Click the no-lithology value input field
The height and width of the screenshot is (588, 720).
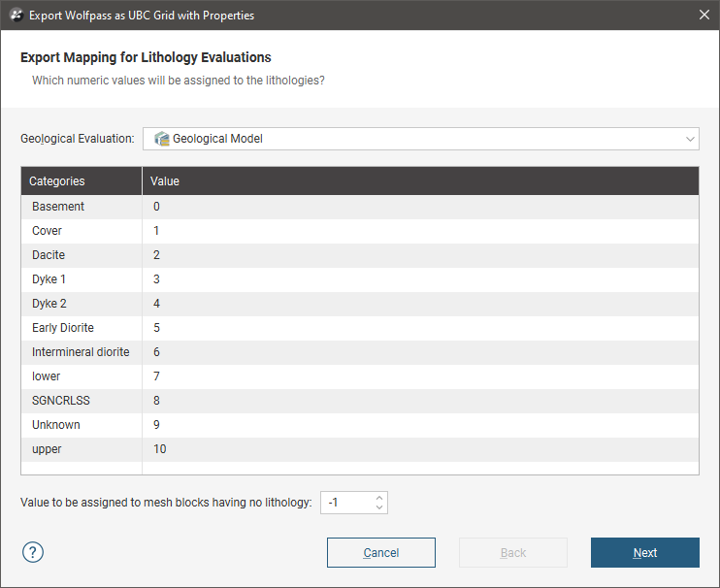click(x=345, y=502)
